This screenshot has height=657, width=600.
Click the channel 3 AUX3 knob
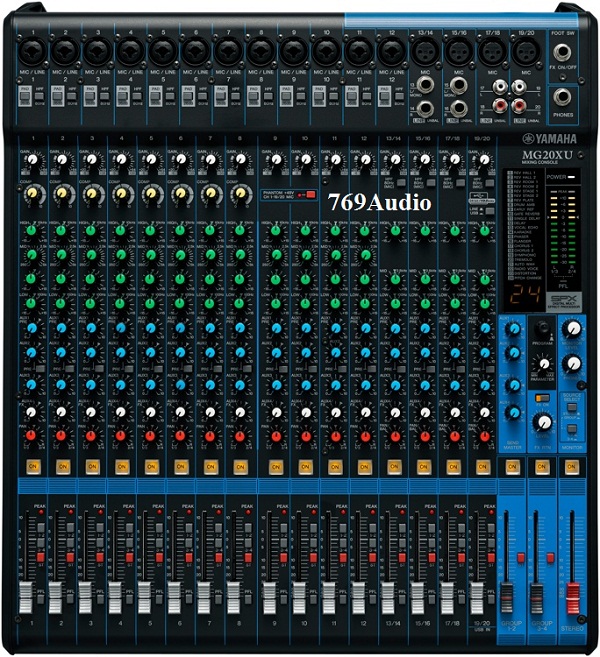(91, 384)
